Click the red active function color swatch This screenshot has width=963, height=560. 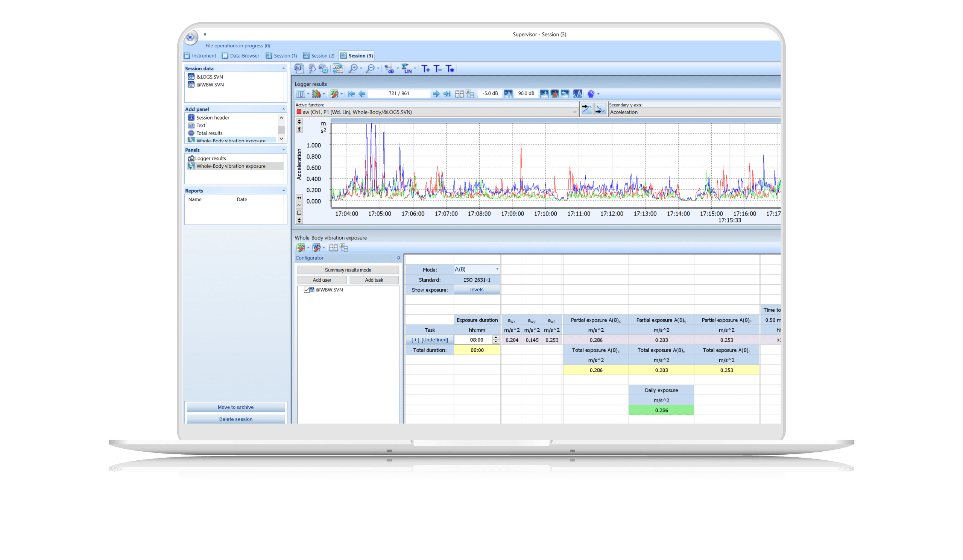coord(299,112)
